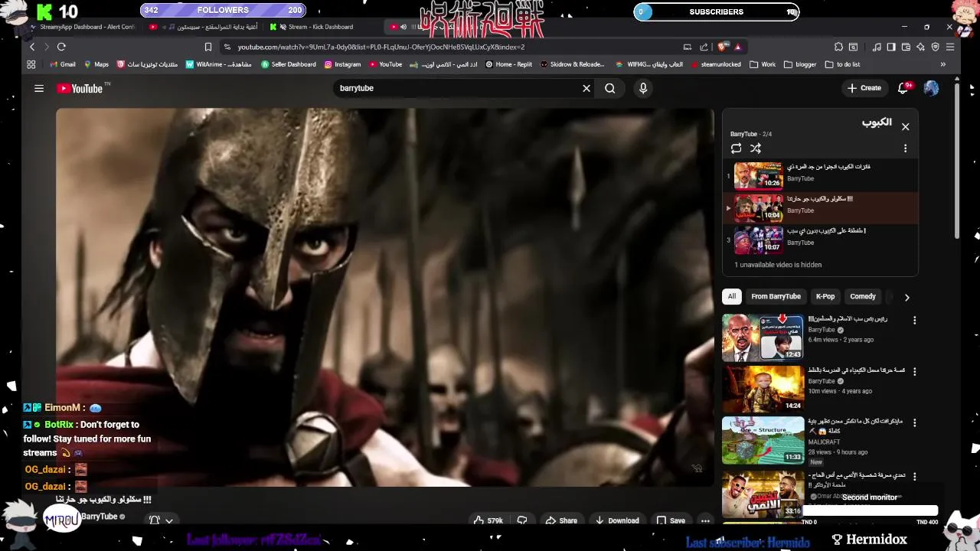Select the K-Pop filter chip
This screenshot has width=980, height=551.
click(825, 296)
